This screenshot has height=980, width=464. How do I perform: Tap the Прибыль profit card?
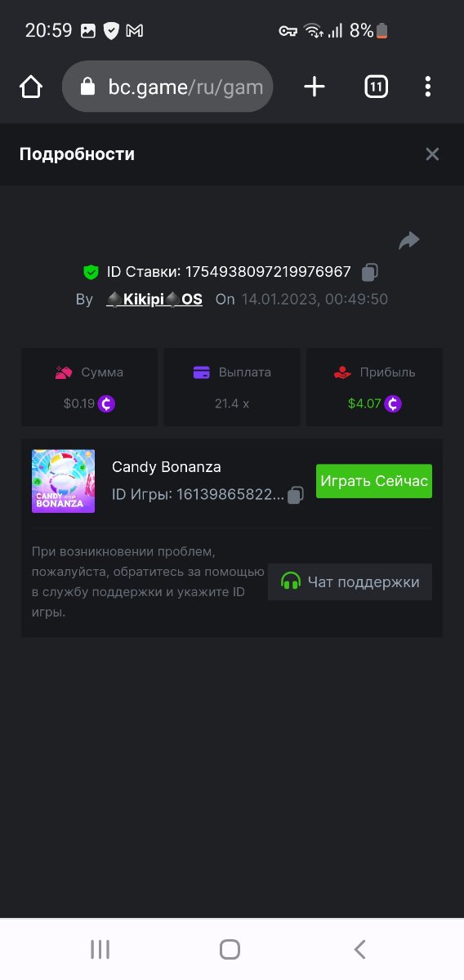[x=374, y=387]
